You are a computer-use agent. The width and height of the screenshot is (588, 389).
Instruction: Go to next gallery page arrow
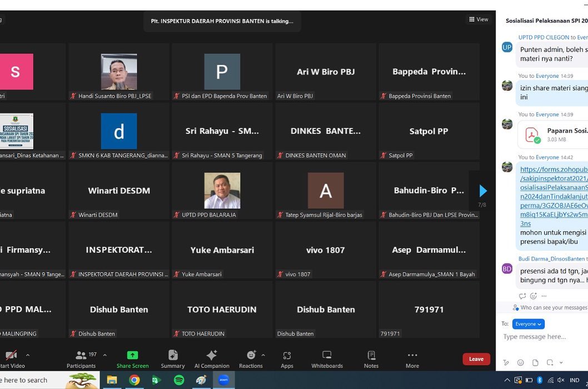coord(482,191)
